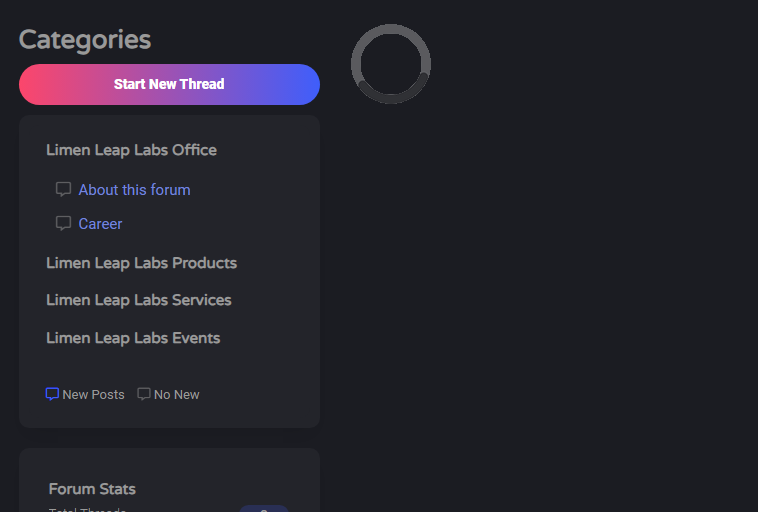Collapse the Limen Leap Labs Office category
758x512 pixels.
click(x=131, y=150)
